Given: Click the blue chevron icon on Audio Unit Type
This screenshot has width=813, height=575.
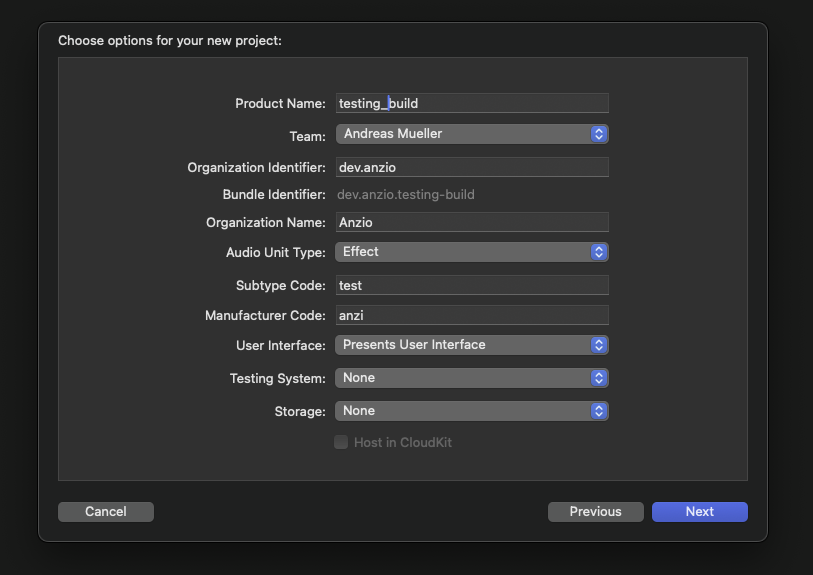Looking at the screenshot, I should 599,252.
